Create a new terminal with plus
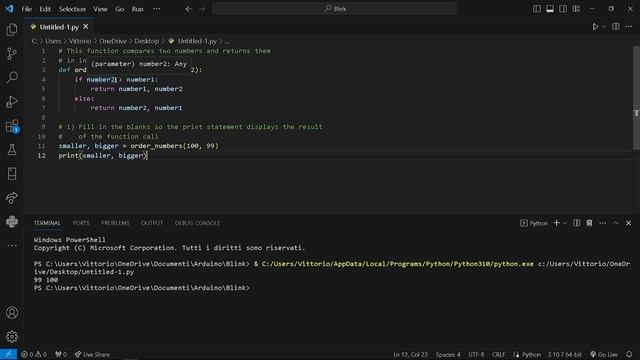This screenshot has height=360, width=640. [x=556, y=223]
